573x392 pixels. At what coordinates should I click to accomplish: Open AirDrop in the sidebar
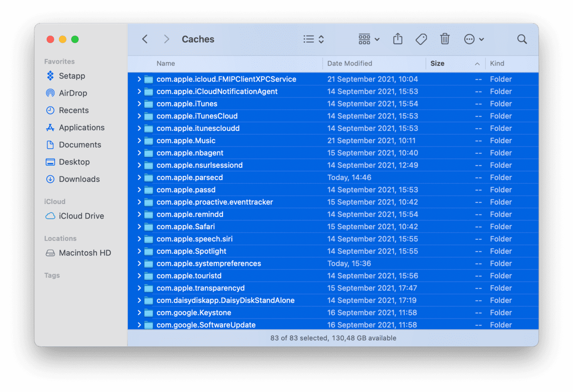(x=73, y=93)
